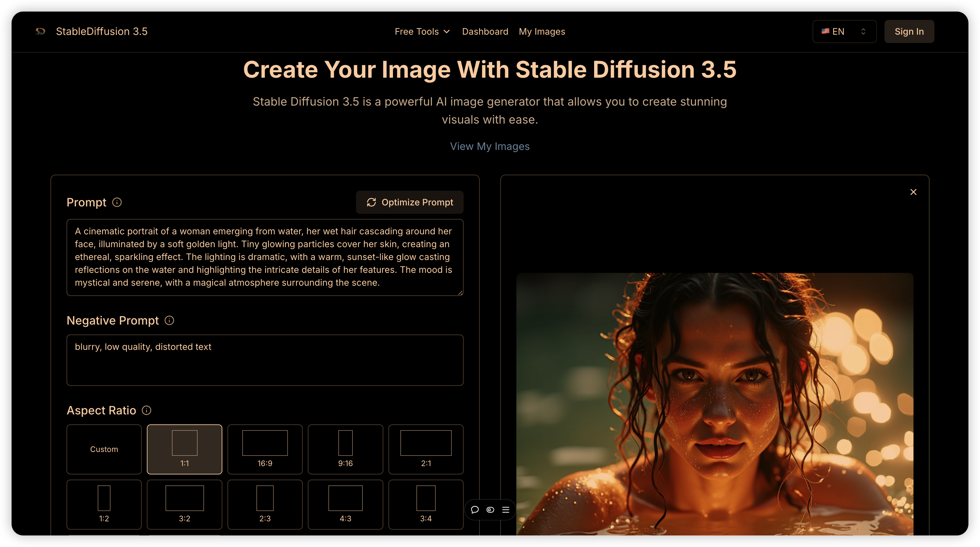Open the hamburger menu in the floating widget
This screenshot has height=547, width=980.
pyautogui.click(x=506, y=510)
